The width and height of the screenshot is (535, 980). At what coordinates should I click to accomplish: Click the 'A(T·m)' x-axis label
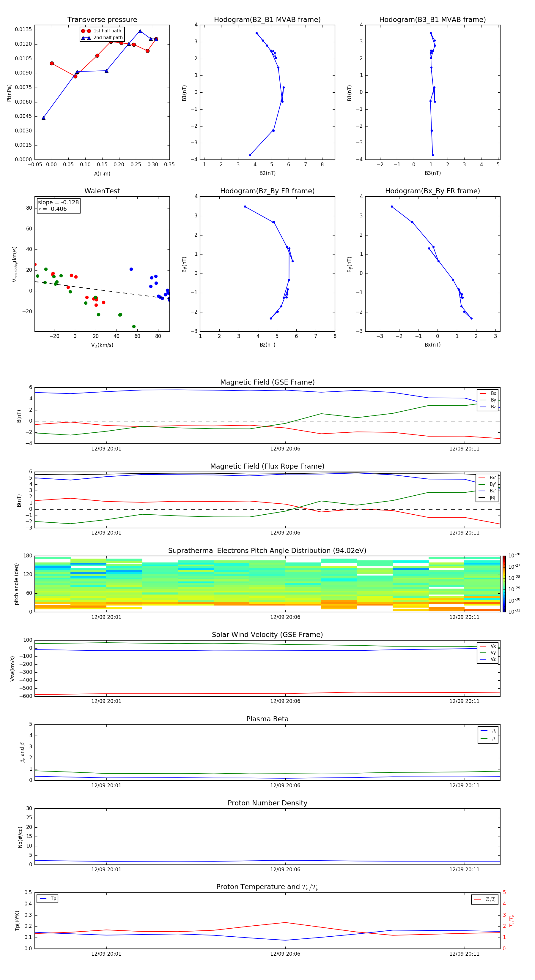click(102, 174)
